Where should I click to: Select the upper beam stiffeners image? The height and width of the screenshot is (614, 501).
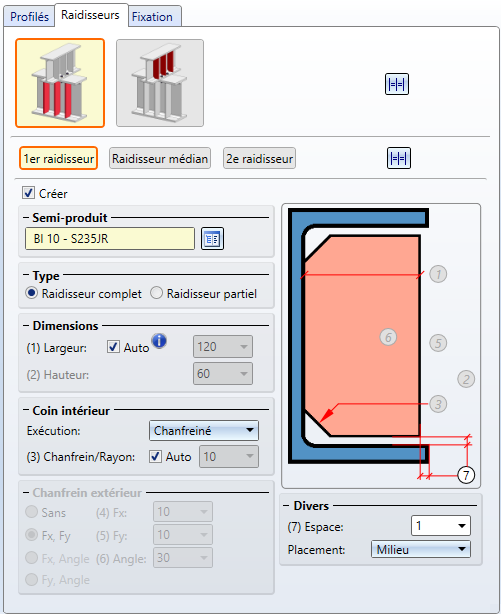tap(160, 83)
